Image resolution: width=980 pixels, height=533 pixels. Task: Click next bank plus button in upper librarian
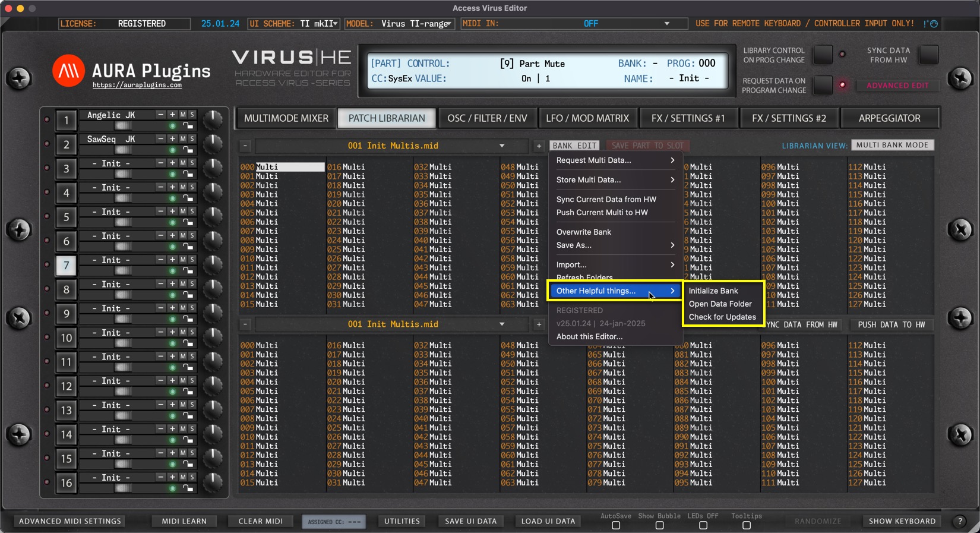pyautogui.click(x=539, y=146)
